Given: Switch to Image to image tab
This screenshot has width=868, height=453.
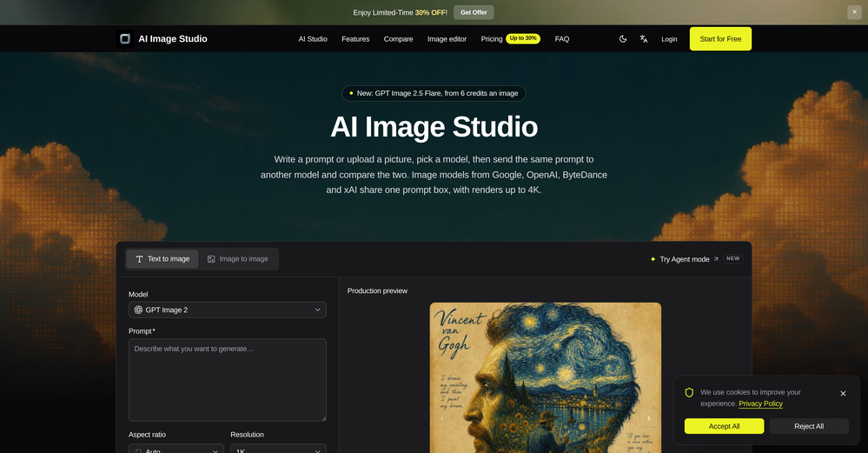Looking at the screenshot, I should tap(238, 258).
